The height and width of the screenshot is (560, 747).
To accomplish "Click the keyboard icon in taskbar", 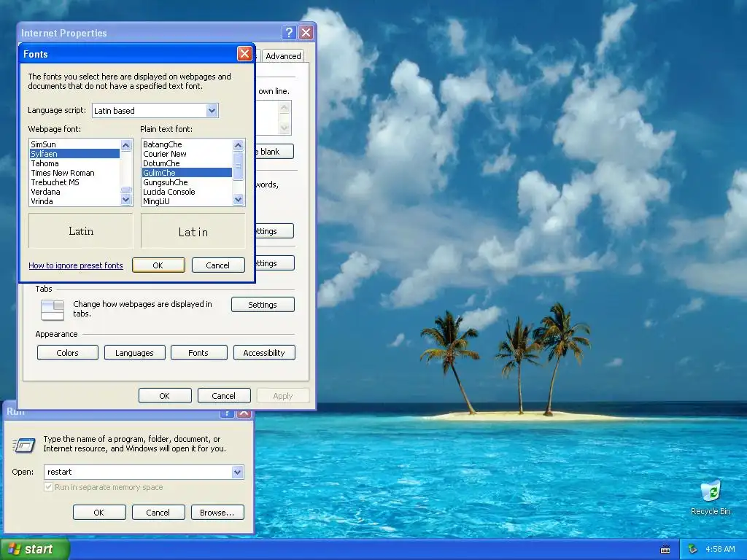I will [665, 550].
